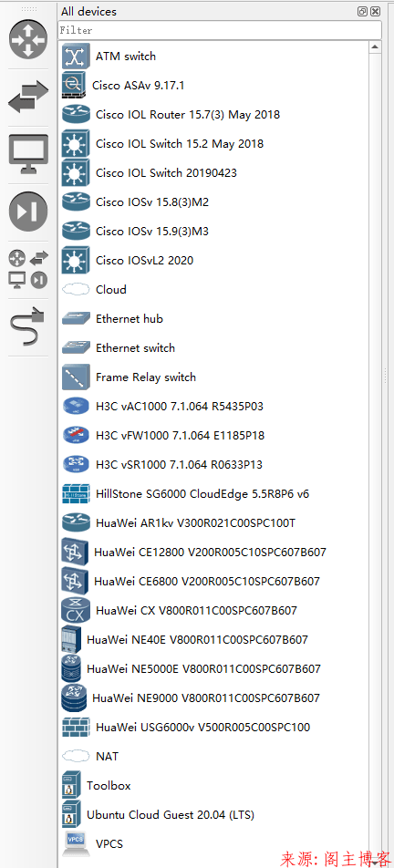Click the HuaWei NE40E router icon
This screenshot has height=868, width=394.
pos(71,640)
